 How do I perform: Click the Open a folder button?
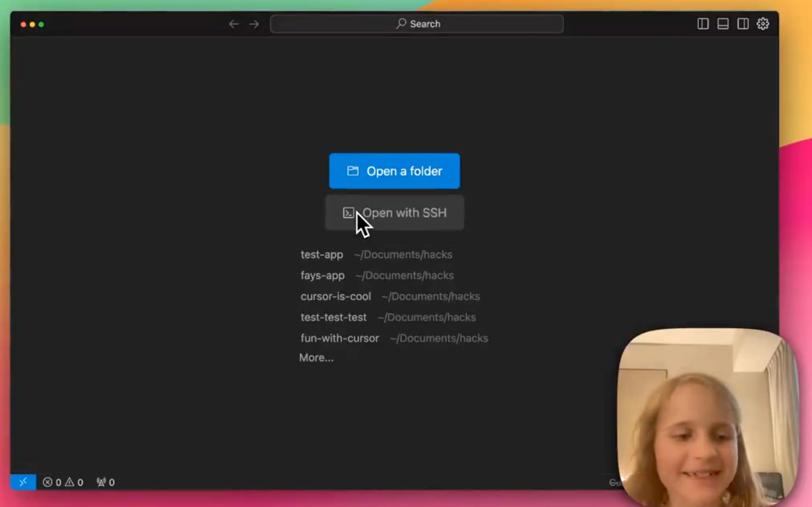click(x=394, y=171)
